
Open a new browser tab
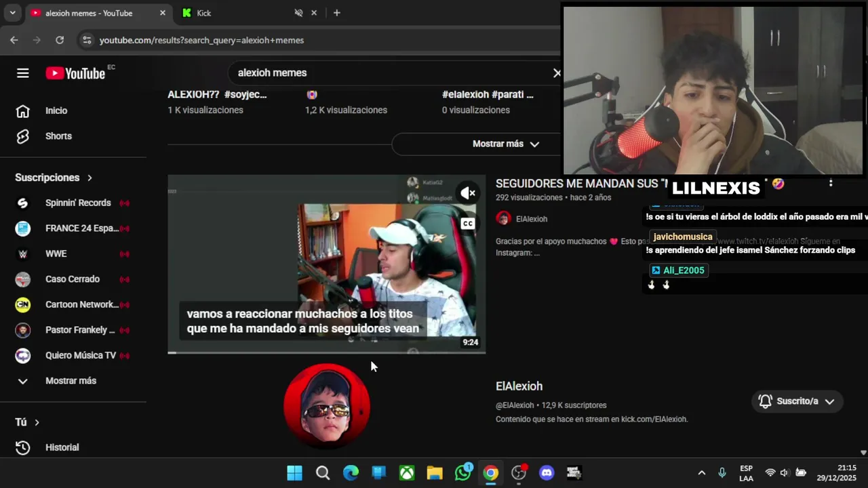[x=336, y=13]
